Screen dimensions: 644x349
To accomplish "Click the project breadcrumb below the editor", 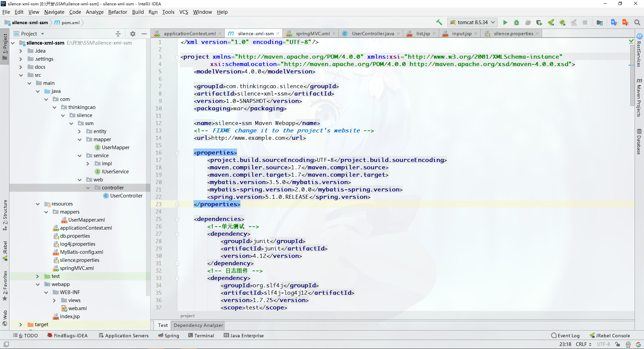I will 187,316.
